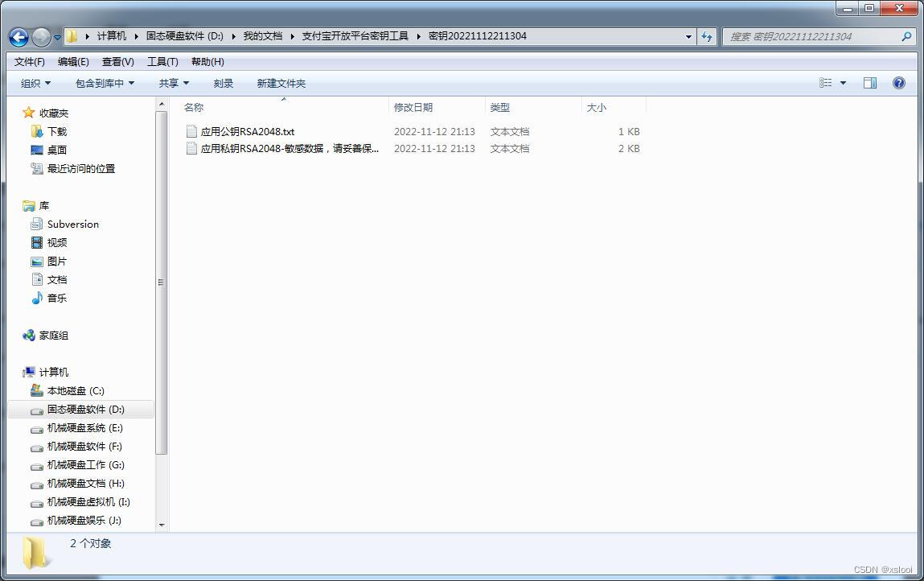Viewport: 924px width, 581px height.
Task: Sort by 修改日期 column header
Action: tap(413, 107)
